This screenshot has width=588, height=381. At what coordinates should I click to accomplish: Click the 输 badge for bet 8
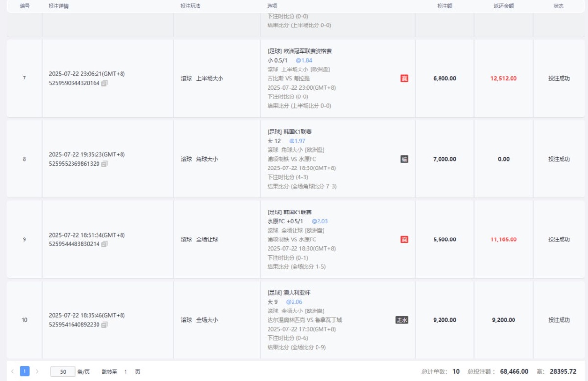[x=404, y=159]
